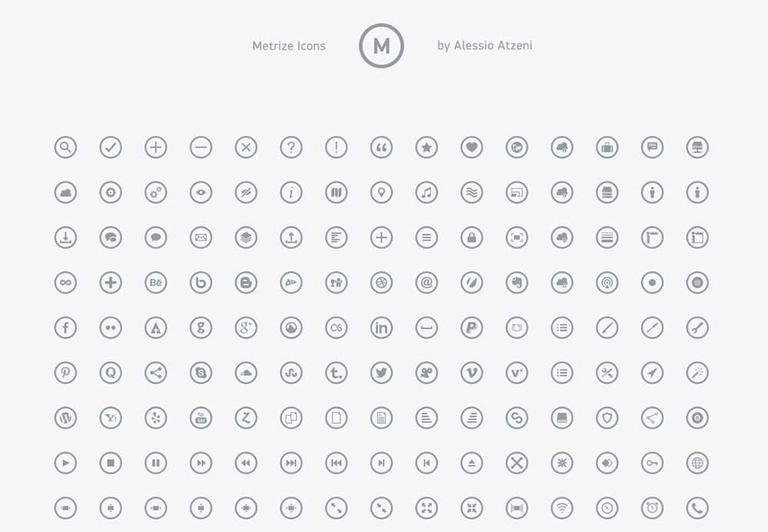Screen dimensions: 768x532
Task: Select the Skype icon
Action: pos(200,372)
